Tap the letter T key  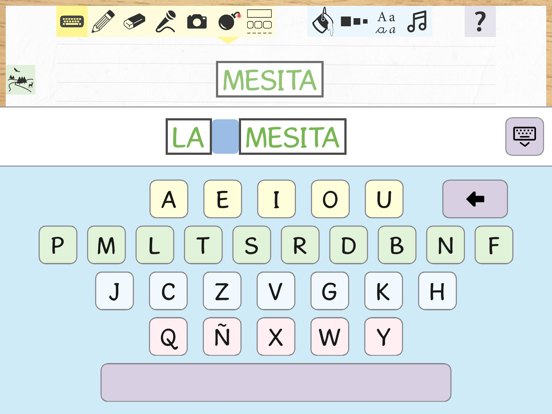(203, 245)
